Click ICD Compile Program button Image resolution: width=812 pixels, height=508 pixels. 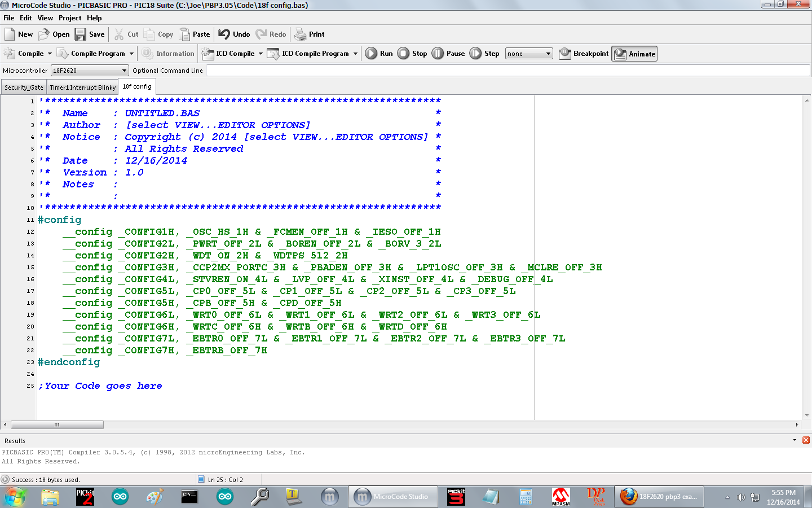pyautogui.click(x=308, y=54)
